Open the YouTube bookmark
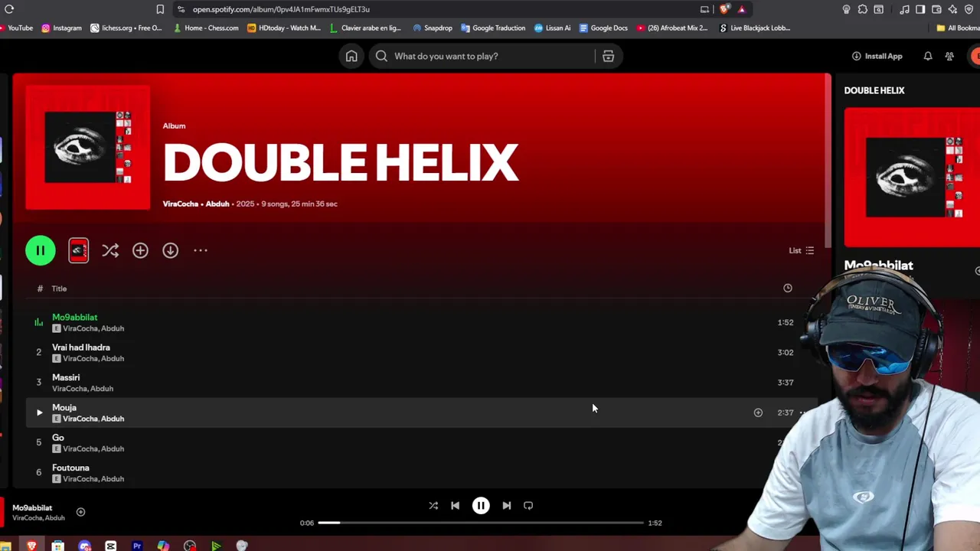Screen dimensions: 980x551 click(x=17, y=28)
